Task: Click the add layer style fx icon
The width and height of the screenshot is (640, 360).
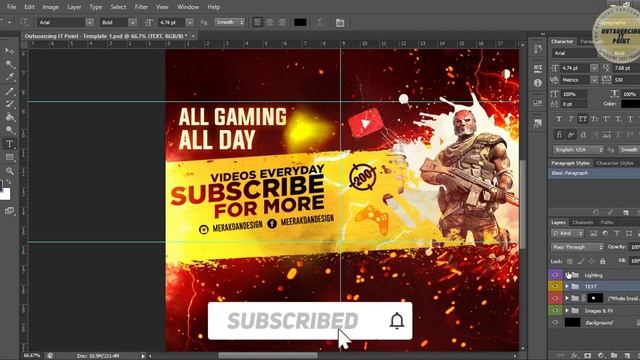Action: (x=575, y=356)
